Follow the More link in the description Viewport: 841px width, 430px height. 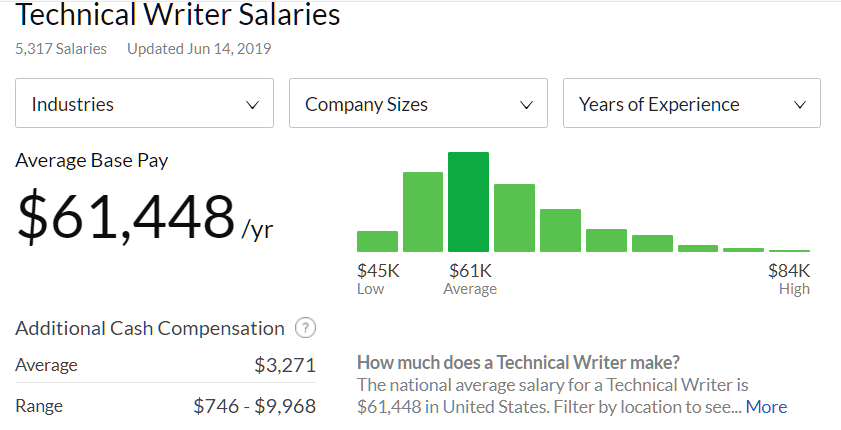766,407
